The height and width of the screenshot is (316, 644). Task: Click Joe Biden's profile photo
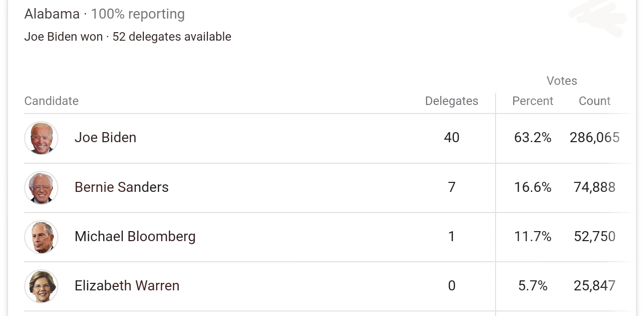coord(41,138)
